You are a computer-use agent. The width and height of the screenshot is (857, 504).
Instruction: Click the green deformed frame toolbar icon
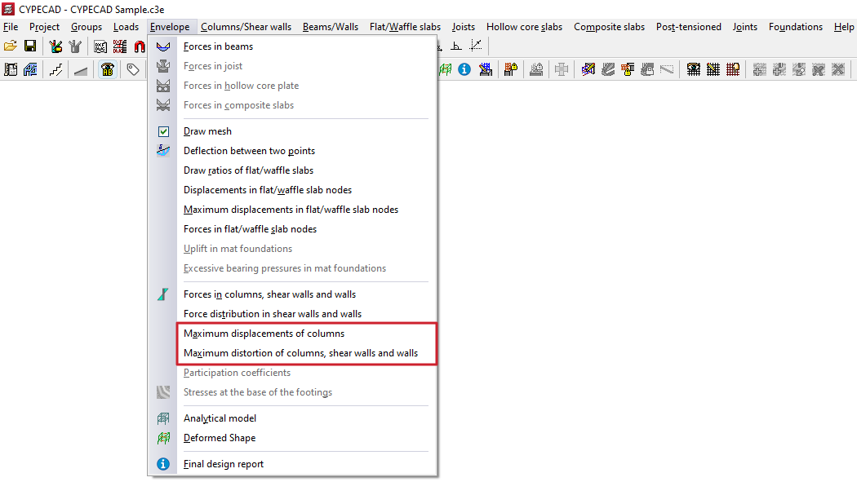tap(446, 69)
